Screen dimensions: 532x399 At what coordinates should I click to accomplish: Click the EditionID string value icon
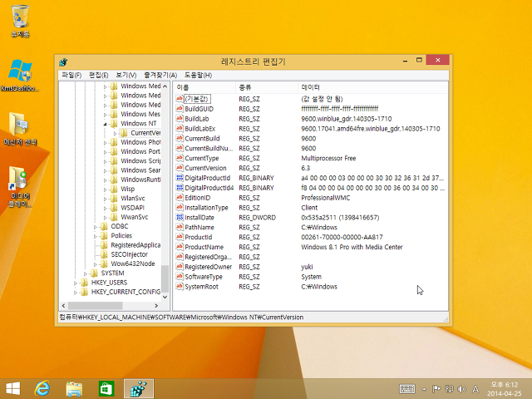coord(180,198)
